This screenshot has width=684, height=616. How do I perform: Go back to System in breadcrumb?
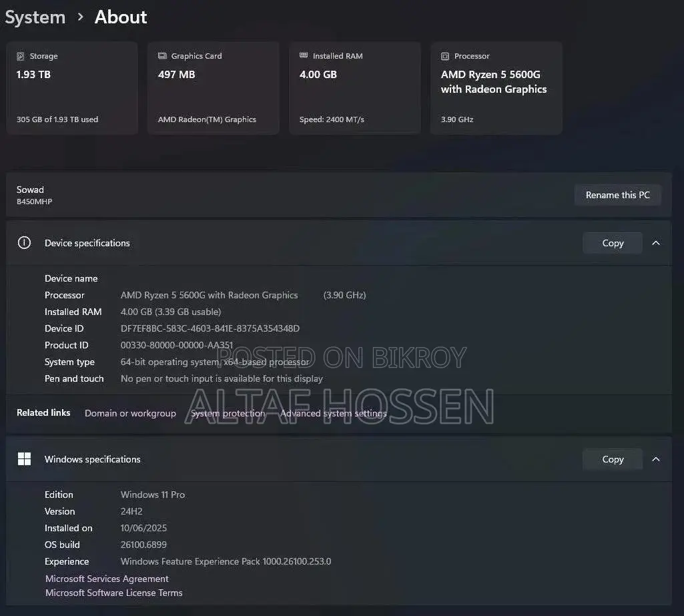35,17
